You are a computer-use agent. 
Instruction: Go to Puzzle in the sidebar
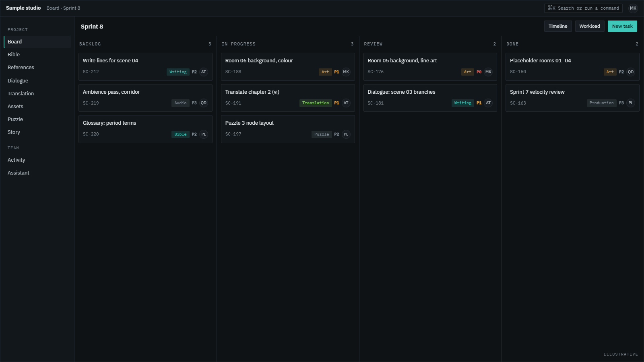tap(37, 119)
